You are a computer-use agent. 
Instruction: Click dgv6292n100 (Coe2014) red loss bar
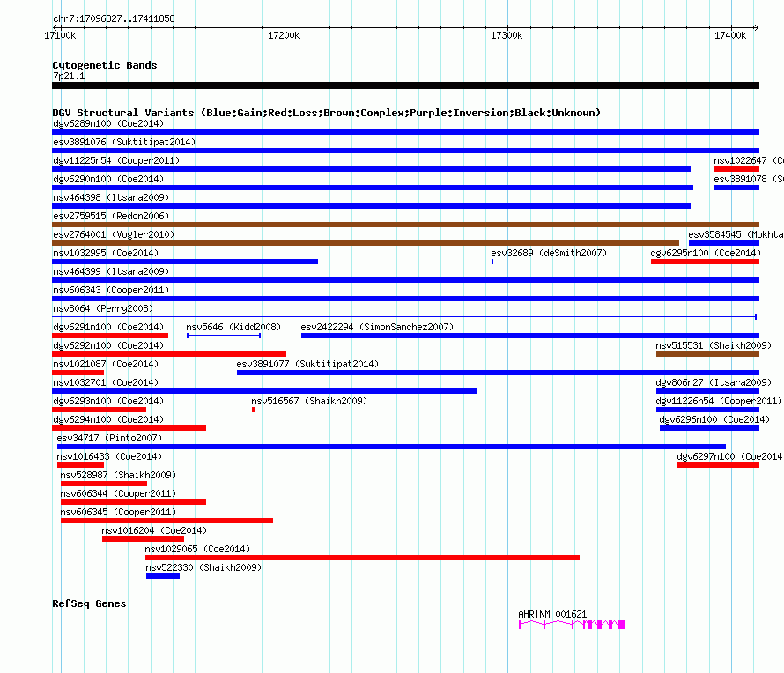169,354
